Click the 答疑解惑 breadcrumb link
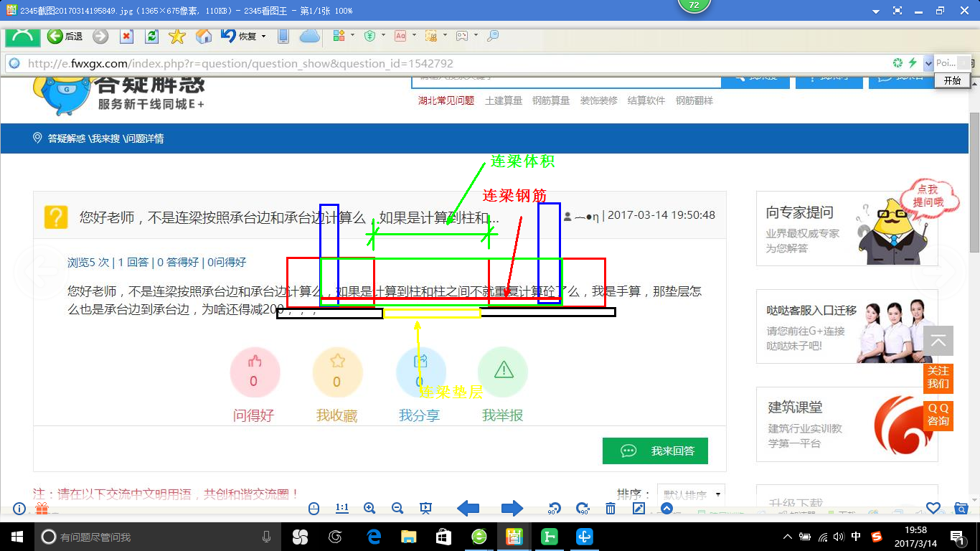 66,138
